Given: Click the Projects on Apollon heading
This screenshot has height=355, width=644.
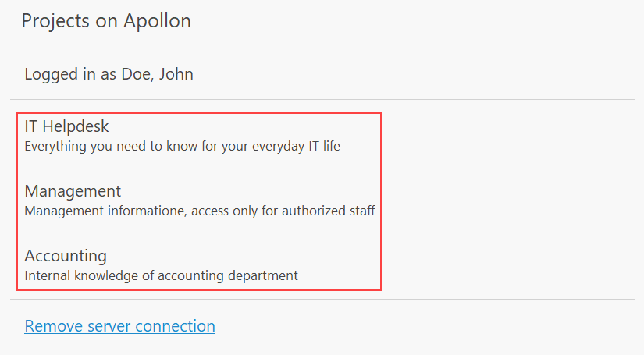Looking at the screenshot, I should pos(106,21).
